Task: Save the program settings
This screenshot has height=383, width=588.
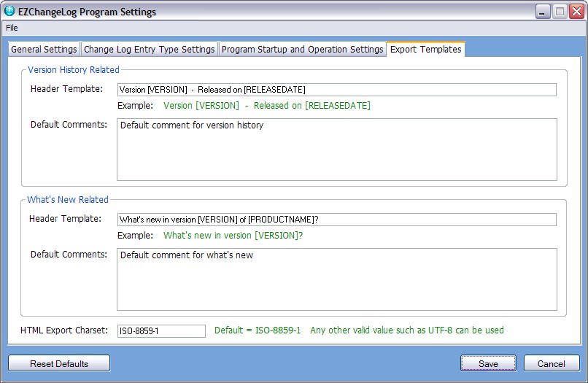Action: point(488,363)
